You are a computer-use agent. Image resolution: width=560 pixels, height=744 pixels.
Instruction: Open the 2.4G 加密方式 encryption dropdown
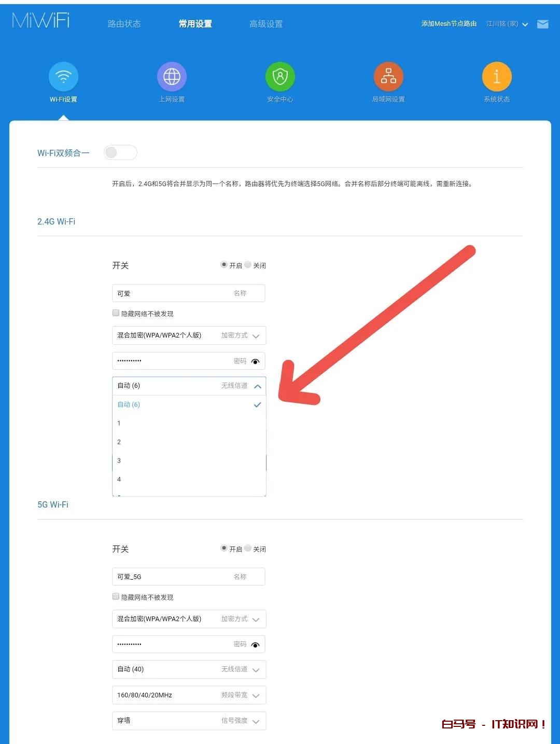256,335
